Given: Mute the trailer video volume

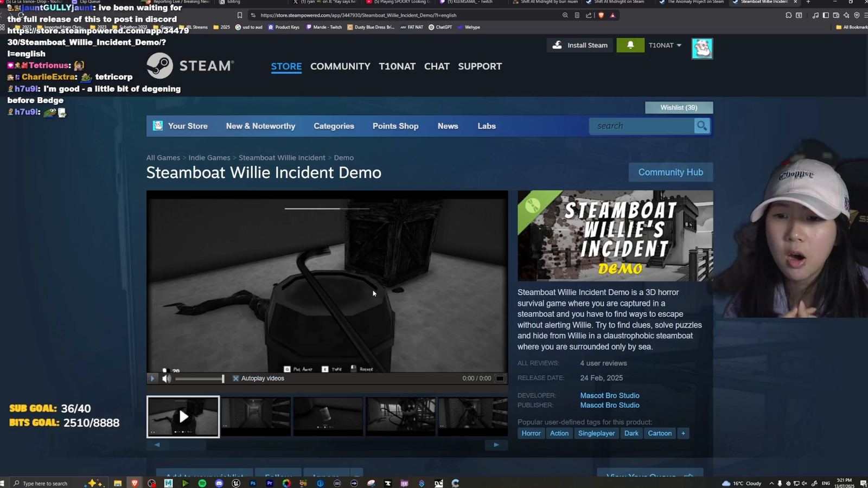Looking at the screenshot, I should pyautogui.click(x=167, y=378).
